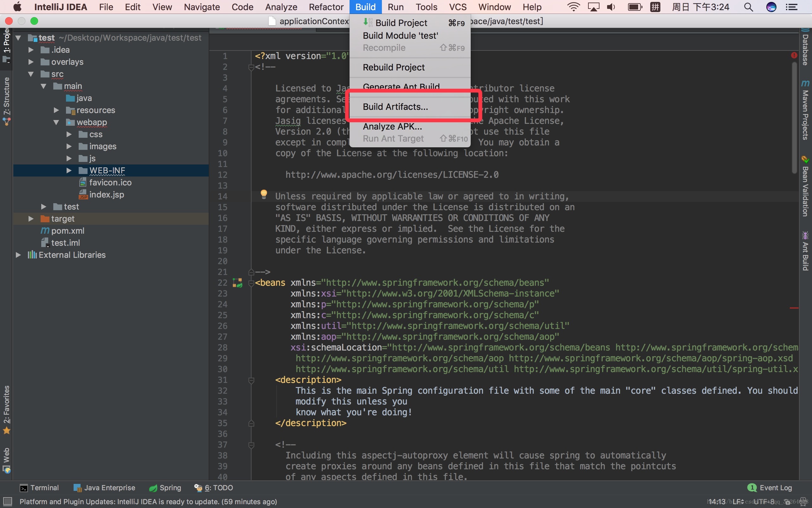Screen dimensions: 812x508
Task: Open the Analyze menu
Action: [281, 7]
